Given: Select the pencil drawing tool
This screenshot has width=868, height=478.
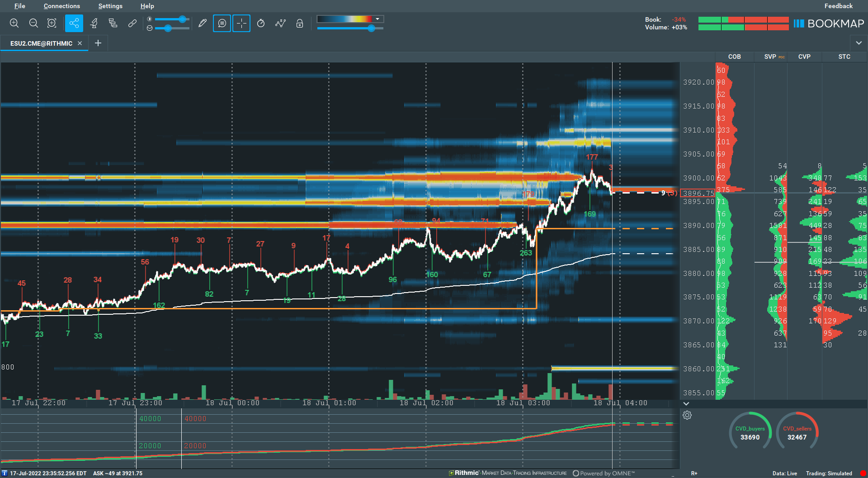Looking at the screenshot, I should (x=203, y=23).
